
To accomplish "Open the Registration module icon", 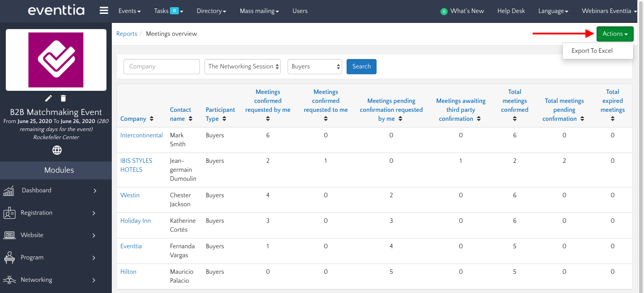I will coord(9,213).
